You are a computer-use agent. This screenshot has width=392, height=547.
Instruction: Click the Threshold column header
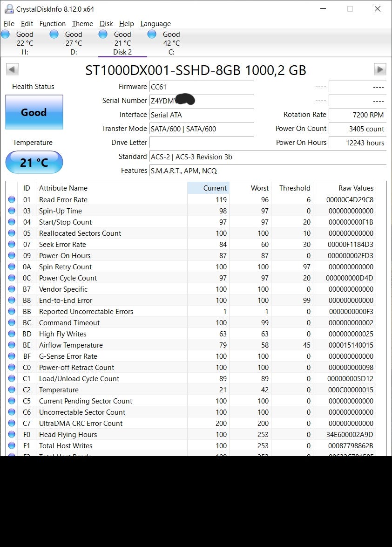[x=292, y=188]
